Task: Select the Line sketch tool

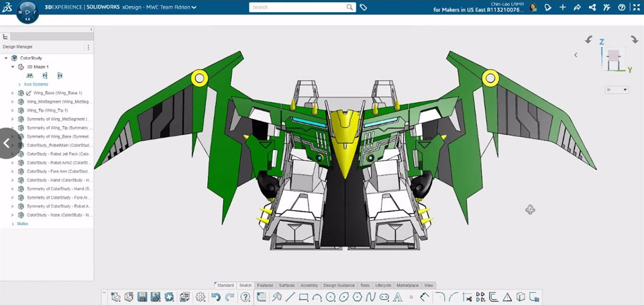Action: point(290,297)
